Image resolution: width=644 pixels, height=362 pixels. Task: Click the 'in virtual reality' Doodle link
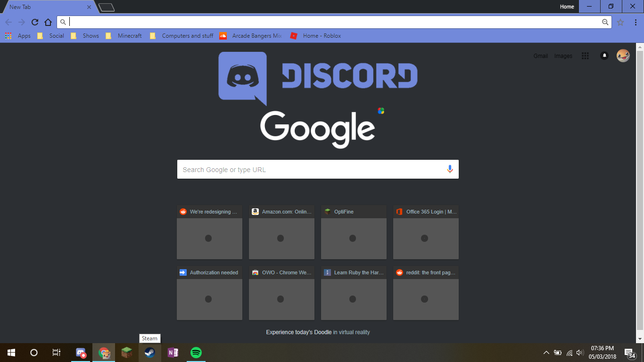(x=351, y=332)
